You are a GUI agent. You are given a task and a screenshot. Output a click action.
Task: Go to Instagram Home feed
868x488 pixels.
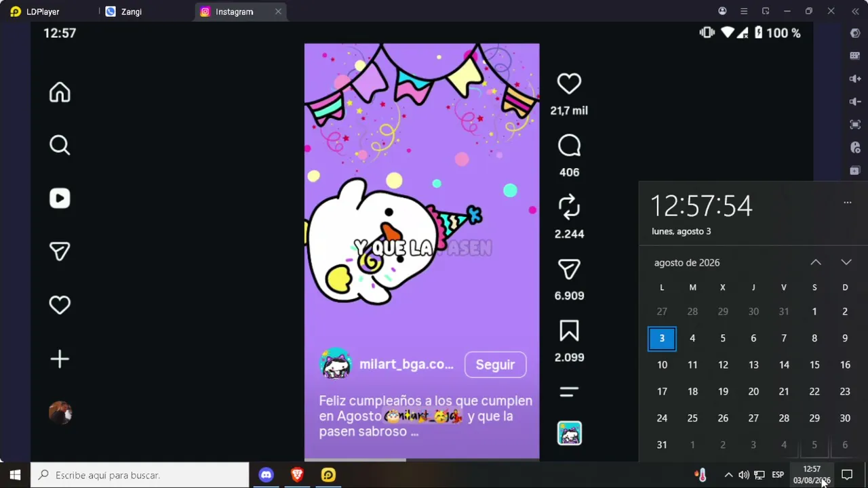[x=60, y=92]
